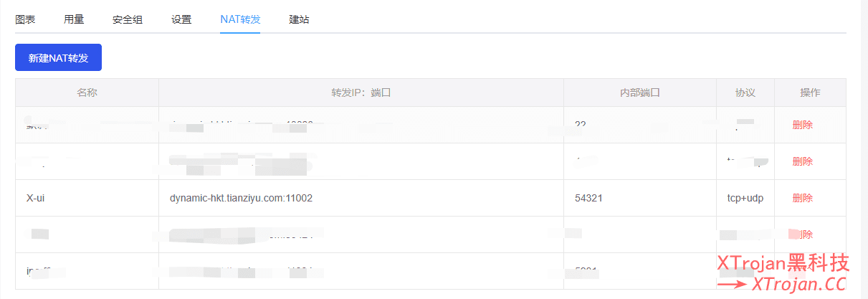Screen dimensions: 868x299
Task: Switch to the 用量 tab
Action: point(74,19)
